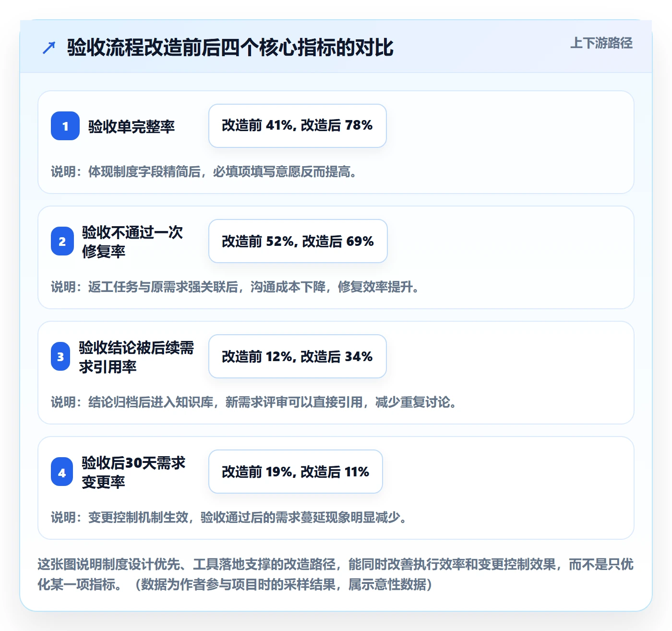Click the value box 改造前 52%, 改造后 69%
This screenshot has width=672, height=631.
[x=298, y=241]
